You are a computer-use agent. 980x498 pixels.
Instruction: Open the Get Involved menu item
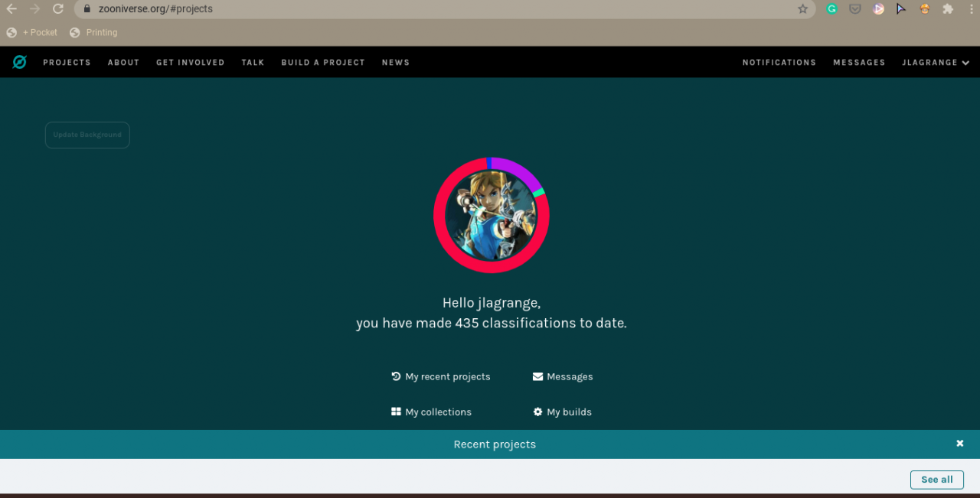tap(191, 63)
